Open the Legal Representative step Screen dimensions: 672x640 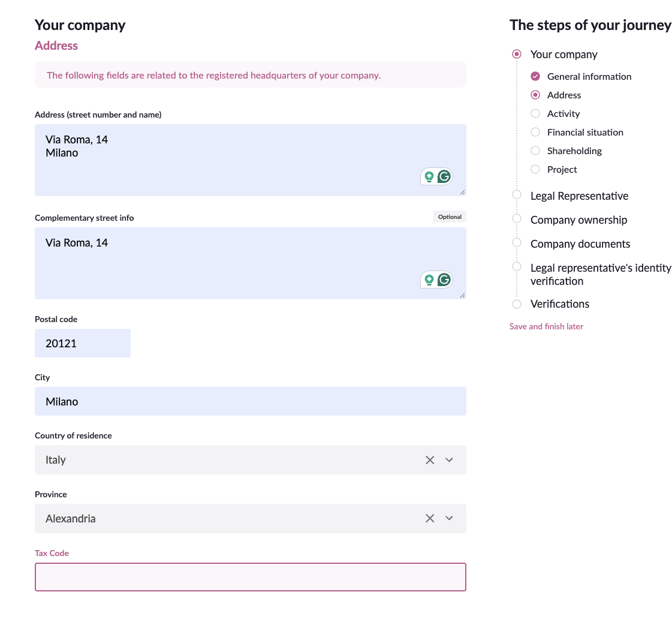pos(580,196)
